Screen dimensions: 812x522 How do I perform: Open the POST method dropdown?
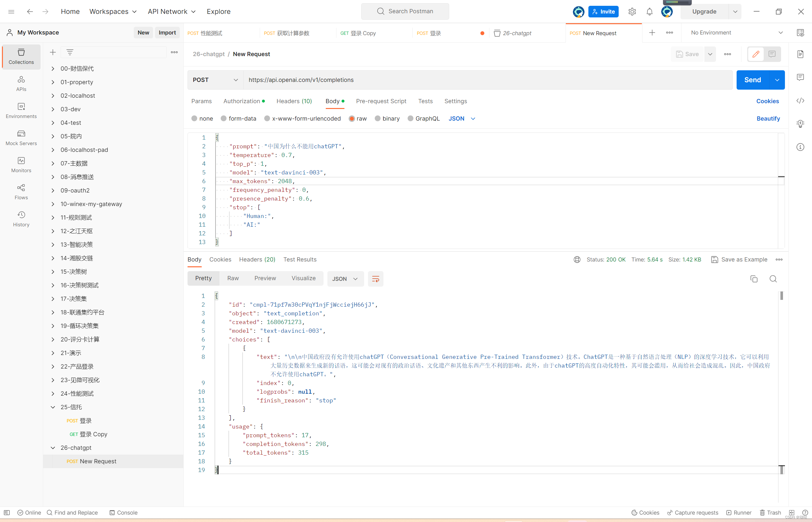[x=215, y=80]
